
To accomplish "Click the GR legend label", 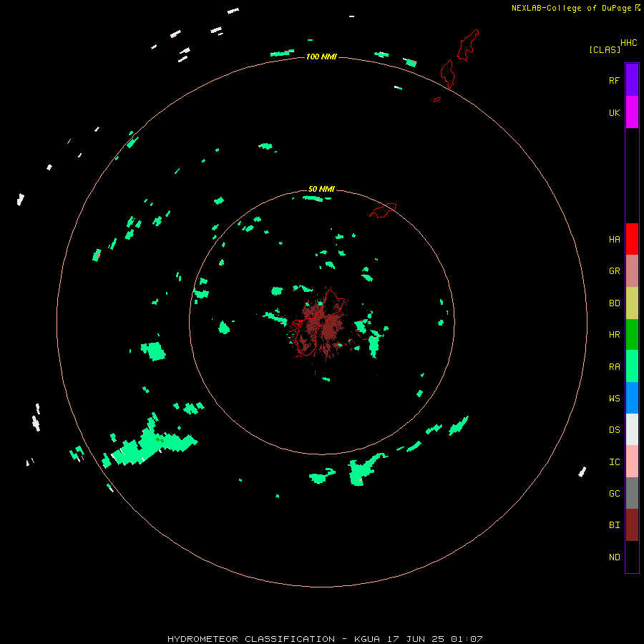I will point(614,271).
